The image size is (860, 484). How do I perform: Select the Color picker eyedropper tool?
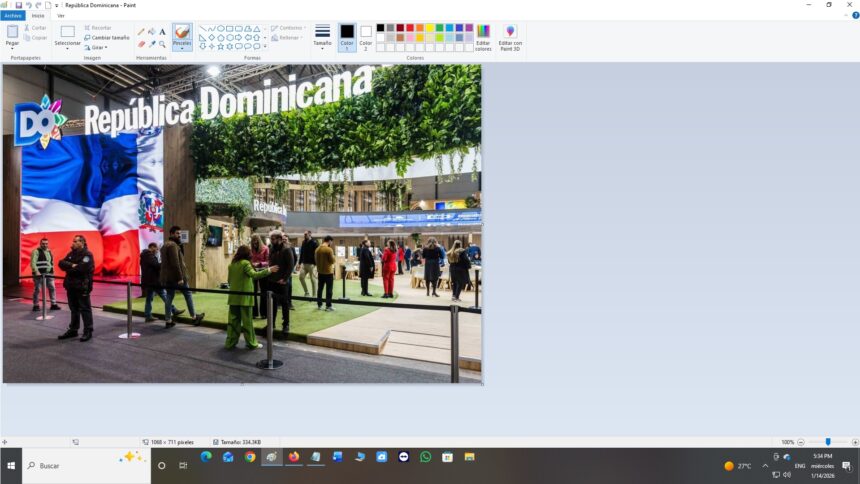[x=152, y=44]
